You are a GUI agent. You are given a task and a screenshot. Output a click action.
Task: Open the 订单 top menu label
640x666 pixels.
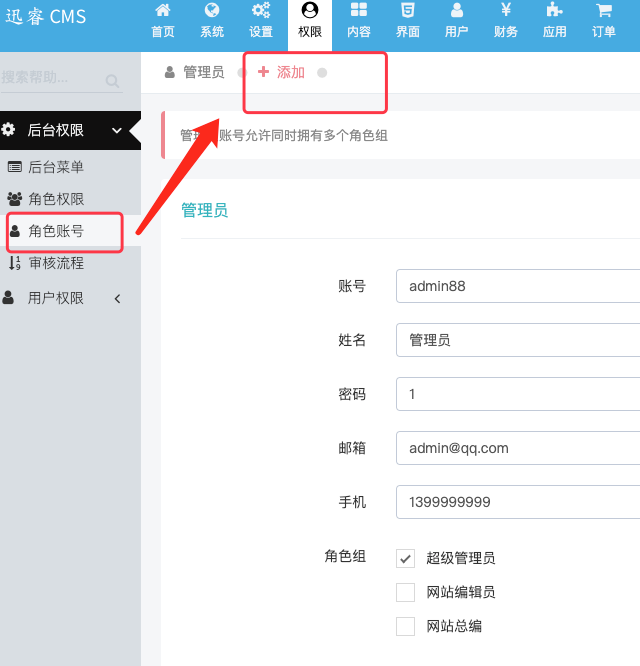pyautogui.click(x=603, y=31)
